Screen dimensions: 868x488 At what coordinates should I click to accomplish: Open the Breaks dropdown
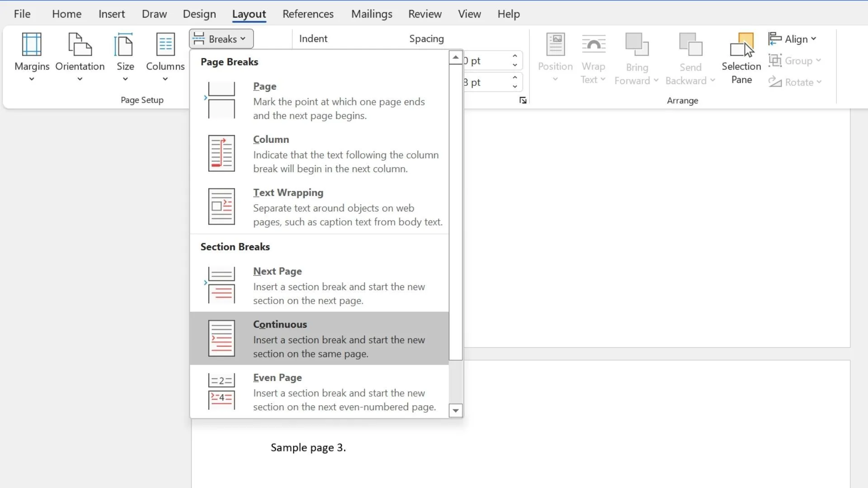point(221,38)
